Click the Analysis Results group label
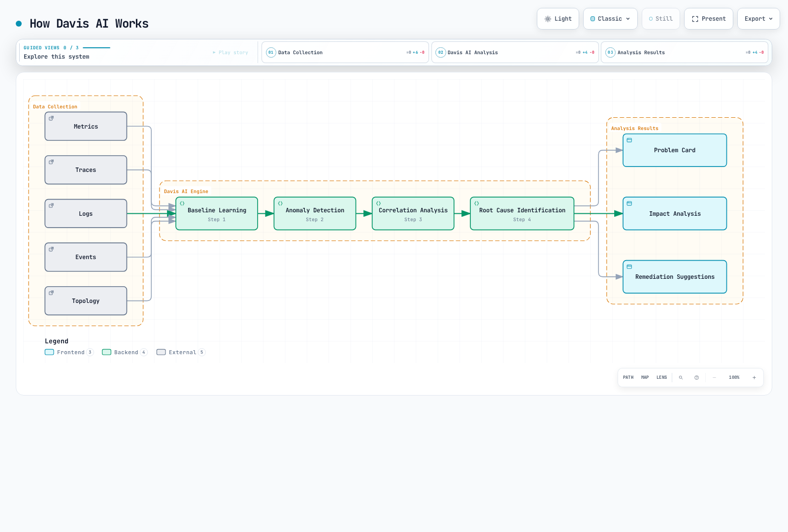The height and width of the screenshot is (532, 788). [635, 129]
